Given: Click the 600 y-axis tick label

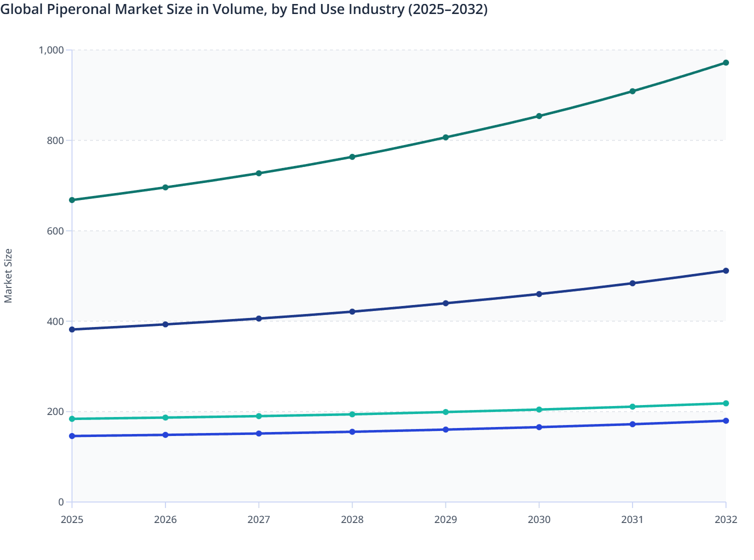Looking at the screenshot, I should [56, 231].
